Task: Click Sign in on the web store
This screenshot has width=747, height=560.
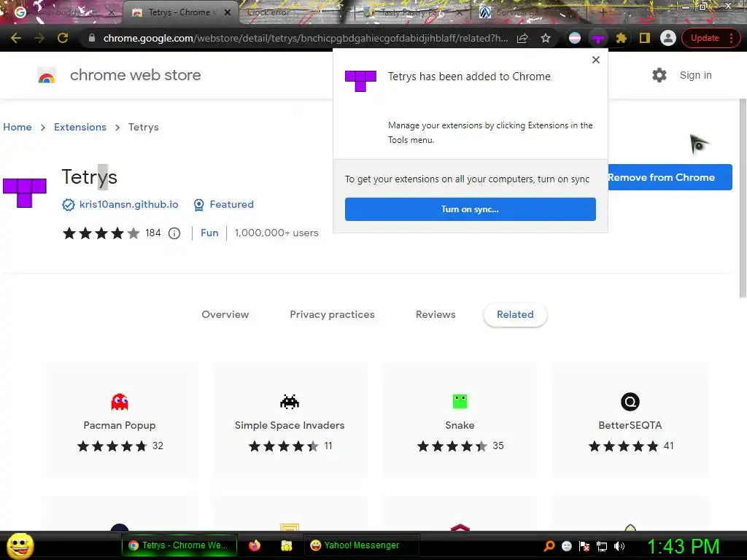Action: [x=695, y=75]
